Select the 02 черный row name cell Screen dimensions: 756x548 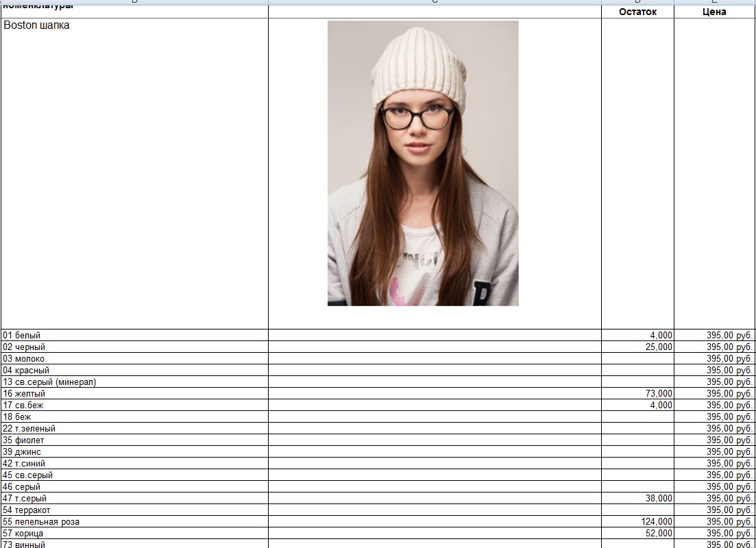[134, 347]
